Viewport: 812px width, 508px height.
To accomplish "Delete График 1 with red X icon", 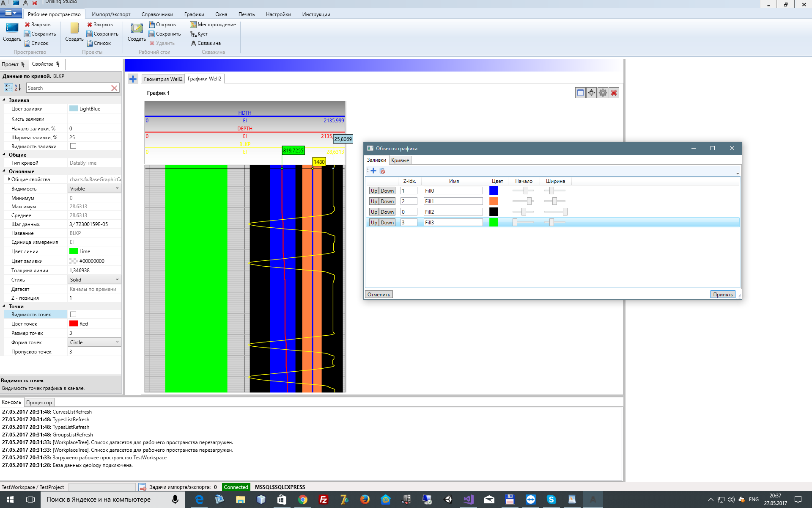I will click(614, 93).
